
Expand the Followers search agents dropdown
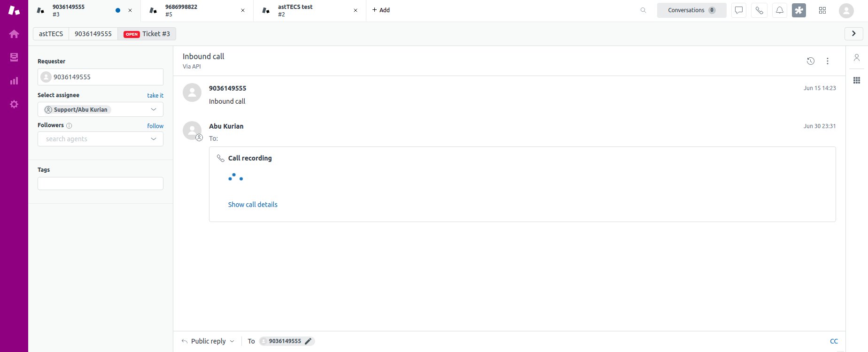tap(101, 139)
